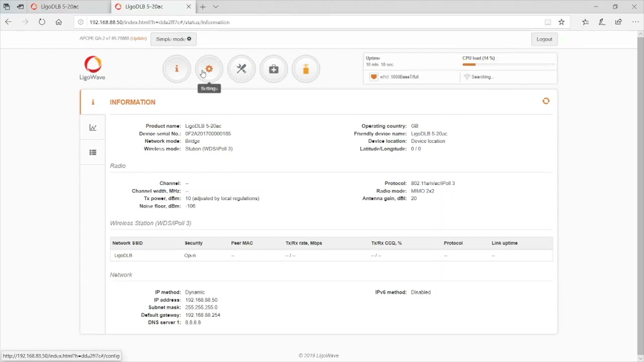644x362 pixels.
Task: Click the orange antenna device icon
Action: pyautogui.click(x=306, y=69)
